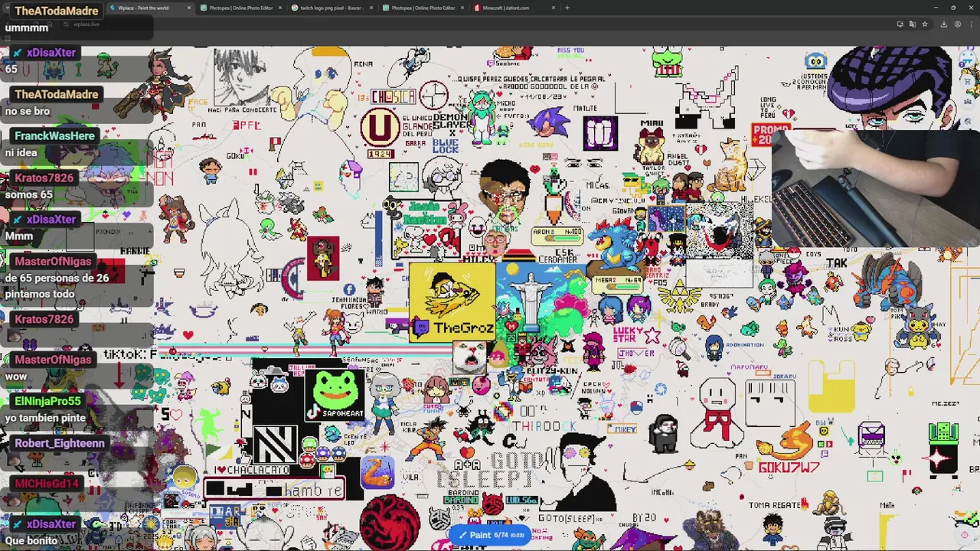Click chat message 'ummmm'
The image size is (980, 551).
(x=27, y=28)
